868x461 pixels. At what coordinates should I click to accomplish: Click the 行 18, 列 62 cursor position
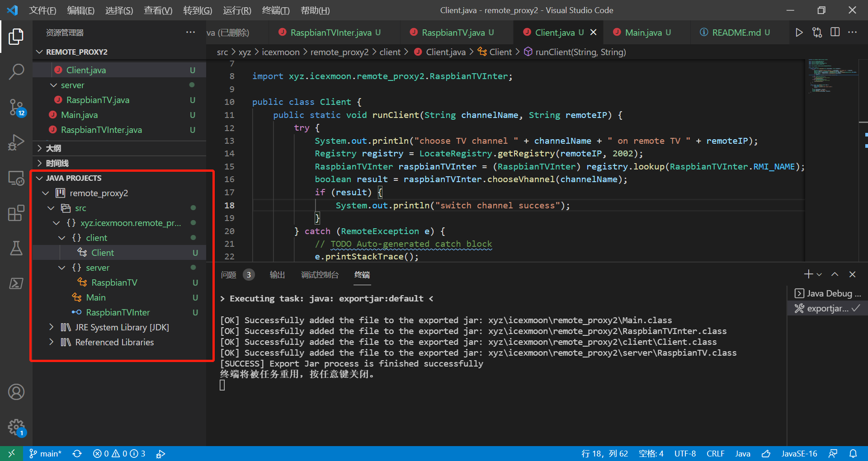(x=604, y=453)
